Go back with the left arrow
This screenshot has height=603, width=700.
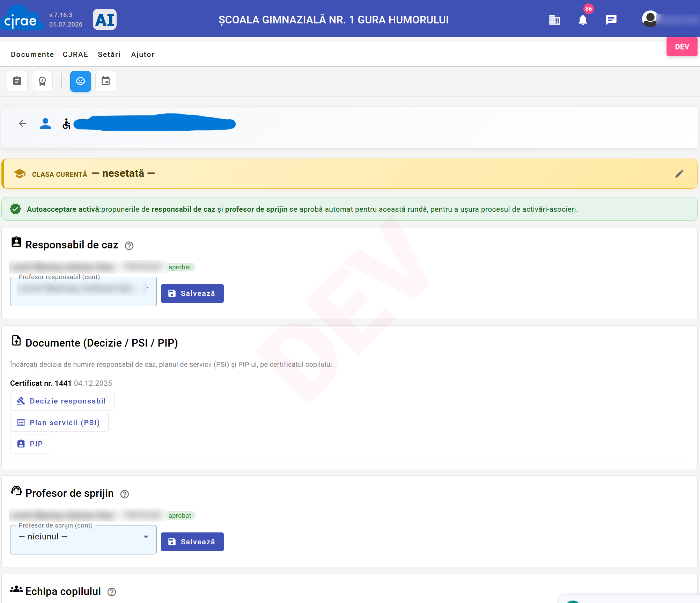pos(22,123)
